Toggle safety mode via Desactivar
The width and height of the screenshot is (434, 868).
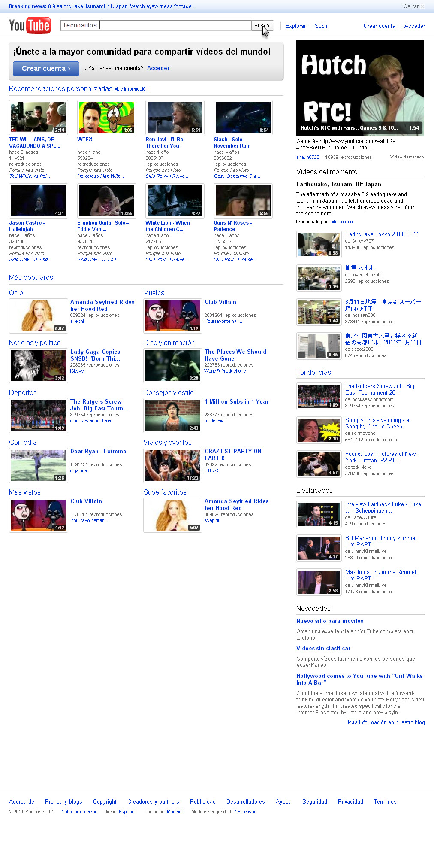(244, 812)
